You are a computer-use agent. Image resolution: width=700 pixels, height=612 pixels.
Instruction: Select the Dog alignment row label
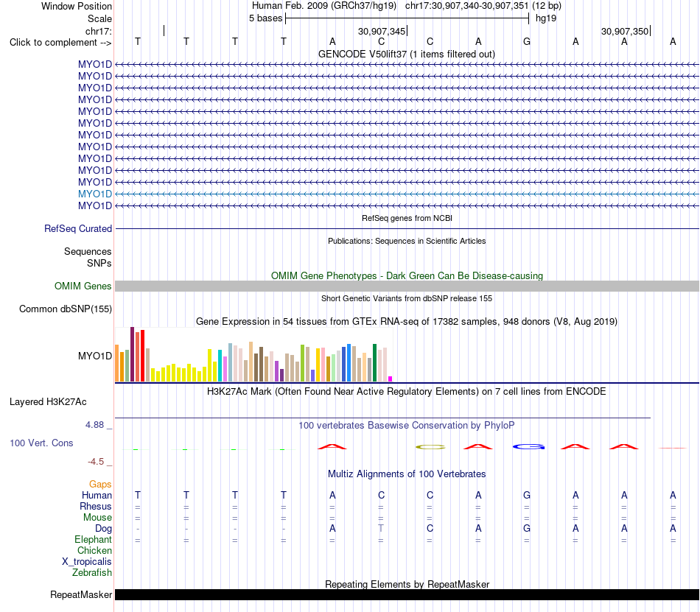[103, 529]
